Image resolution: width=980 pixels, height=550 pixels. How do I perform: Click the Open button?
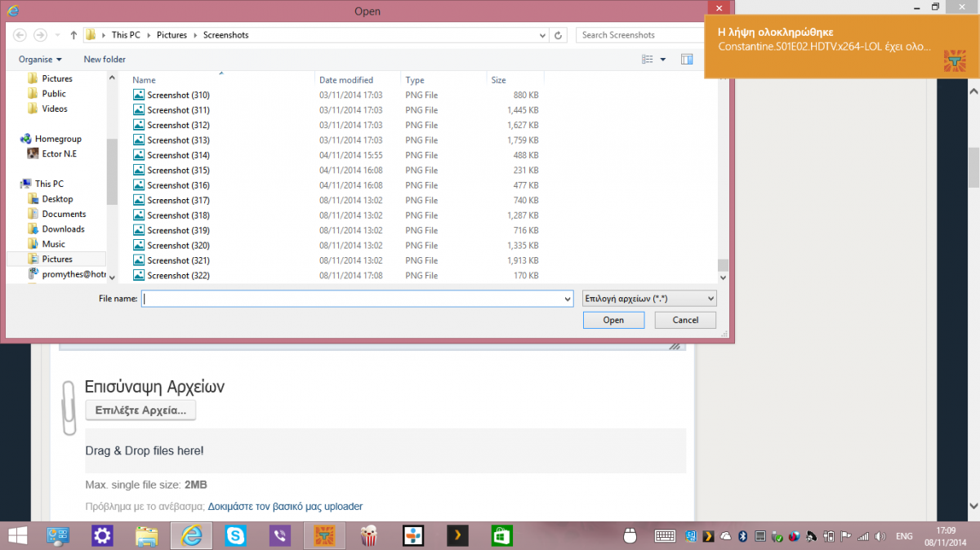[x=613, y=320]
